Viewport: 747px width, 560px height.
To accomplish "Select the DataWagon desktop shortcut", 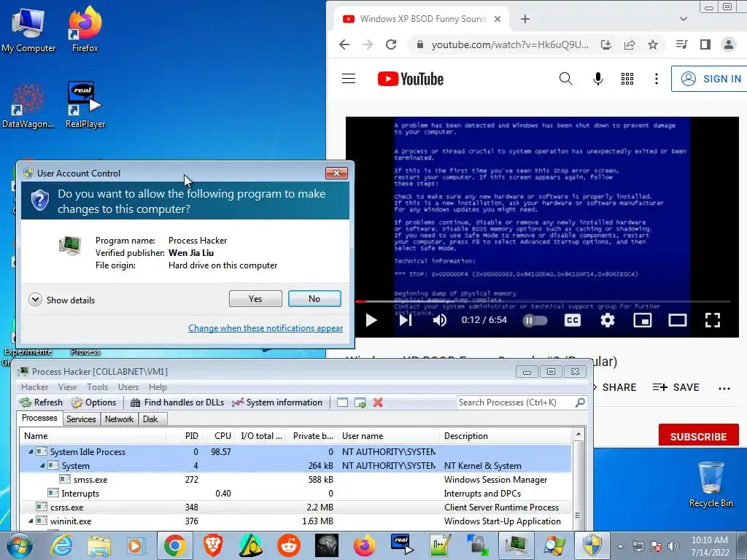I will point(28,106).
